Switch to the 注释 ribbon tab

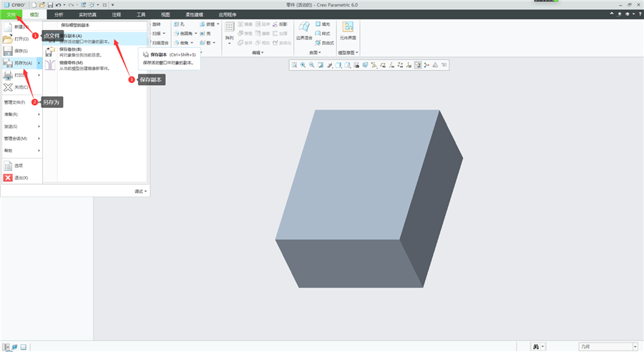117,15
